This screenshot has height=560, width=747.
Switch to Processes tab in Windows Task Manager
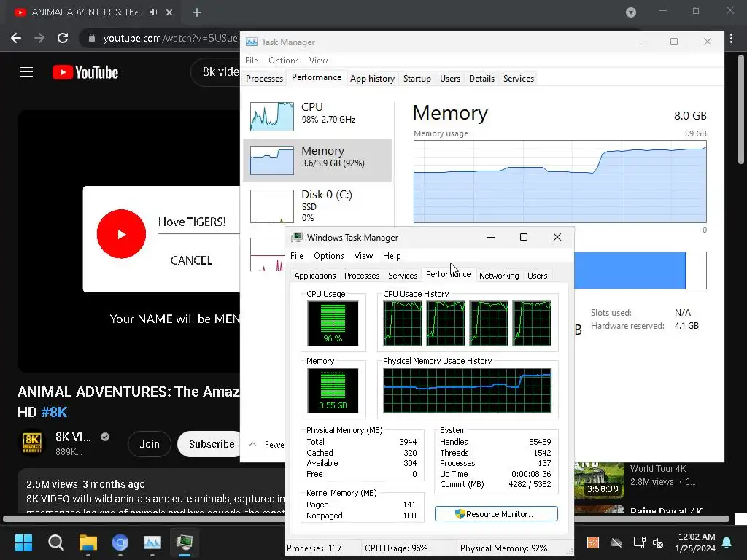pyautogui.click(x=362, y=276)
